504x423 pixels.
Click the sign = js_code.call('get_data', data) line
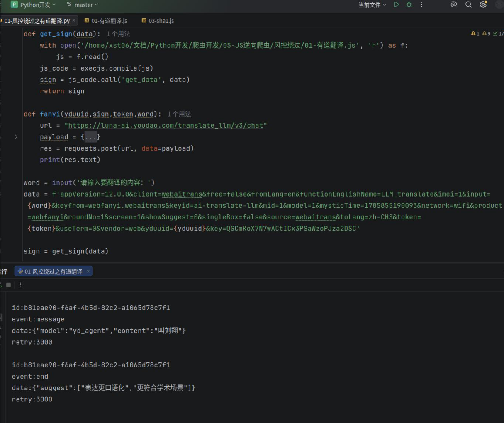click(x=114, y=80)
